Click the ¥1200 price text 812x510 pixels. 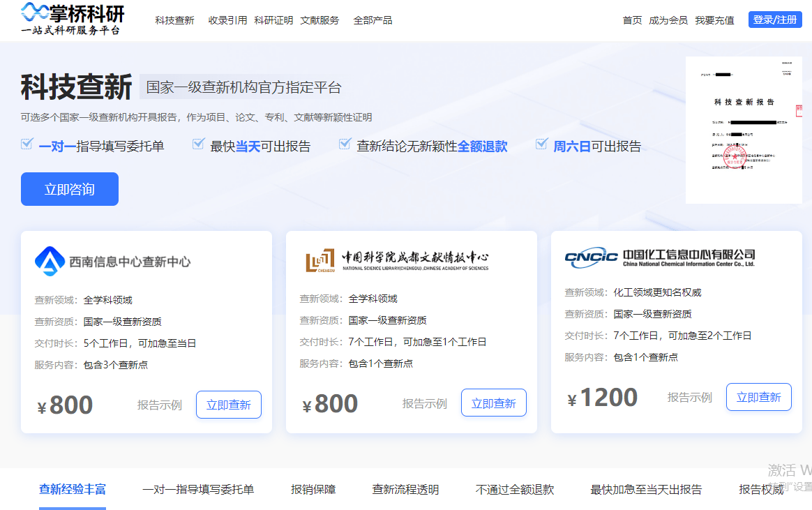pyautogui.click(x=602, y=398)
